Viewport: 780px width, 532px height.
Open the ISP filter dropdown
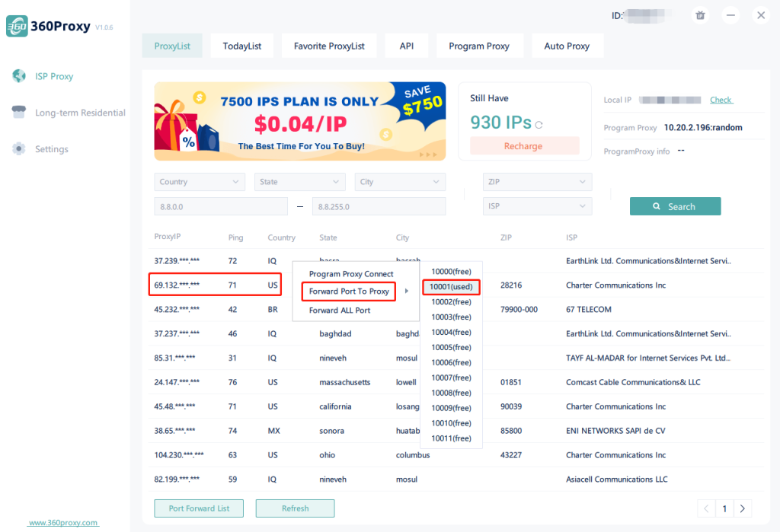(x=537, y=205)
